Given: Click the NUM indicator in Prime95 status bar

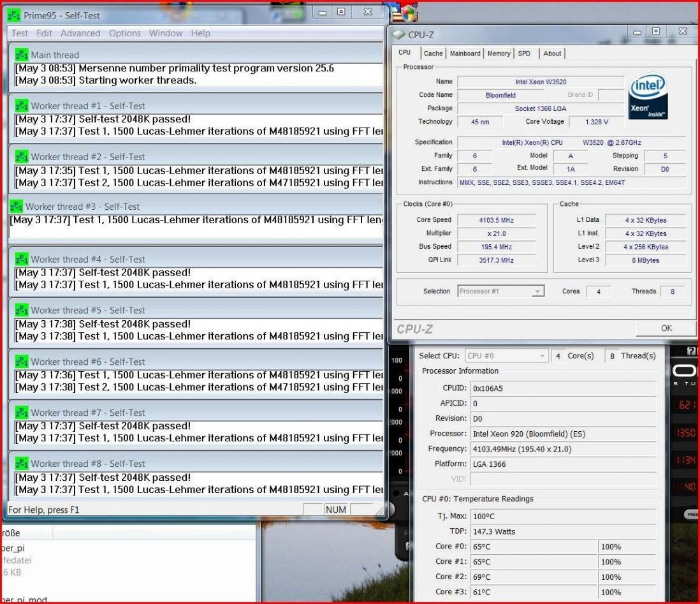Looking at the screenshot, I should pyautogui.click(x=336, y=510).
